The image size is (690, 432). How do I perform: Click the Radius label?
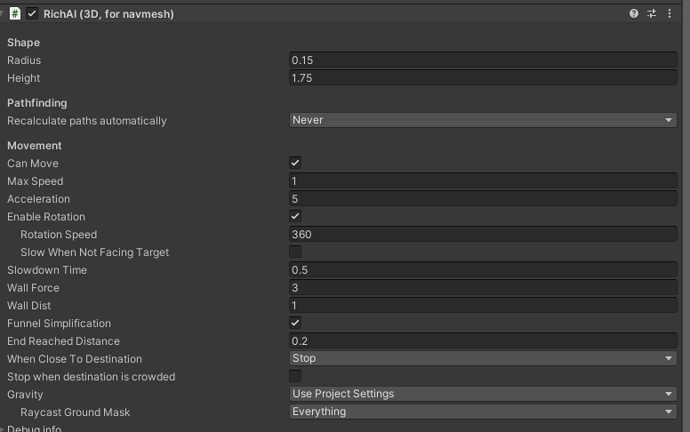pyautogui.click(x=24, y=60)
